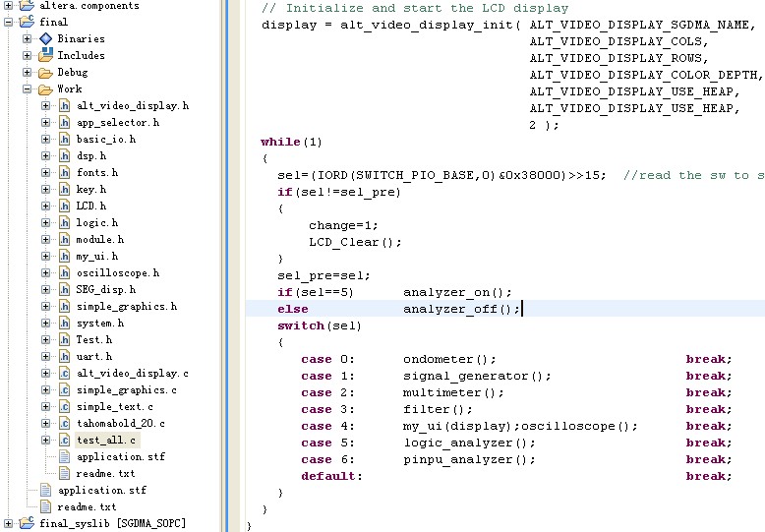This screenshot has height=532, width=765.
Task: Click ondometer(); in case 0
Action: pyautogui.click(x=449, y=359)
